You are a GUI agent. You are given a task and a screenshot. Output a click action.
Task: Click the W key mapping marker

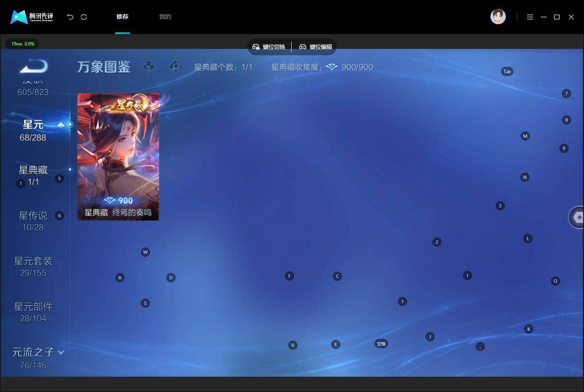coord(145,252)
